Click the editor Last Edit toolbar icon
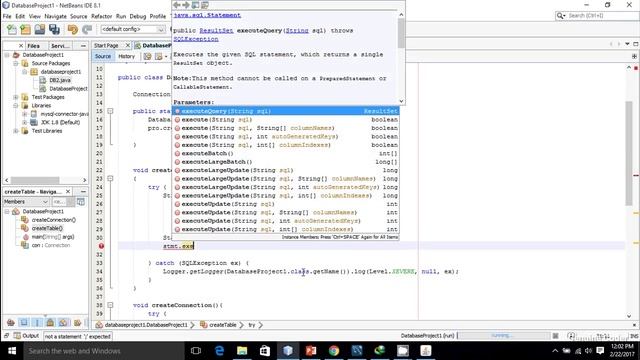This screenshot has height=360, width=640. (x=147, y=56)
